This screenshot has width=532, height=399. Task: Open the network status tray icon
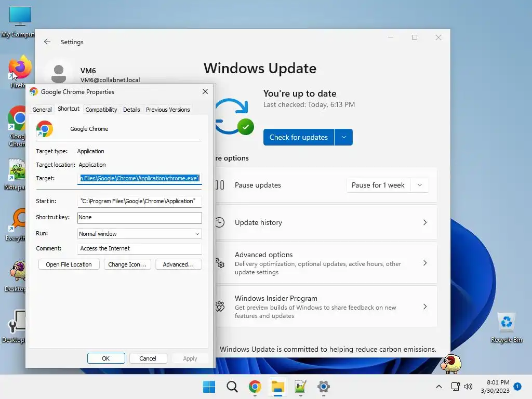[x=455, y=387]
